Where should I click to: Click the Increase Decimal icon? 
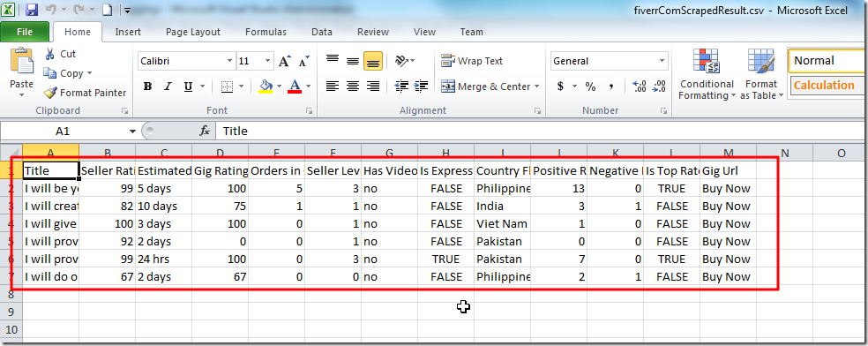(640, 86)
